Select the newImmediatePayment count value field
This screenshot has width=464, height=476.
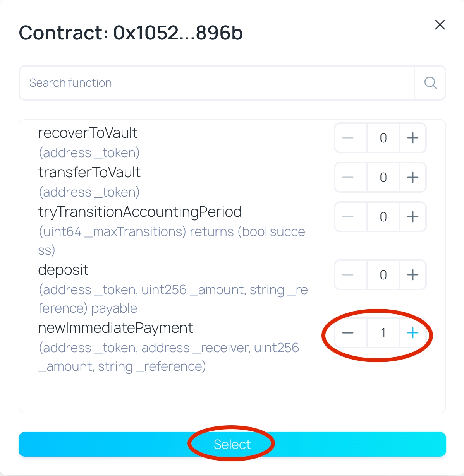pos(383,333)
